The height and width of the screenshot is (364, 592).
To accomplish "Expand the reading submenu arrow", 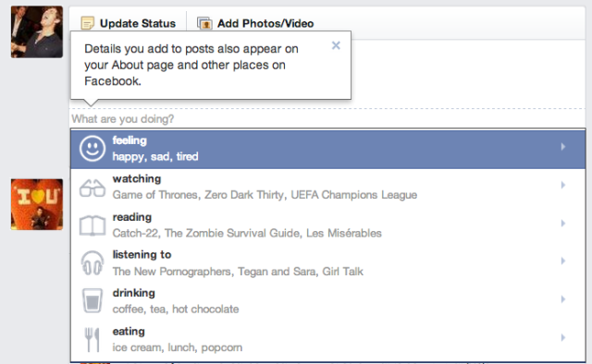I will point(563,224).
